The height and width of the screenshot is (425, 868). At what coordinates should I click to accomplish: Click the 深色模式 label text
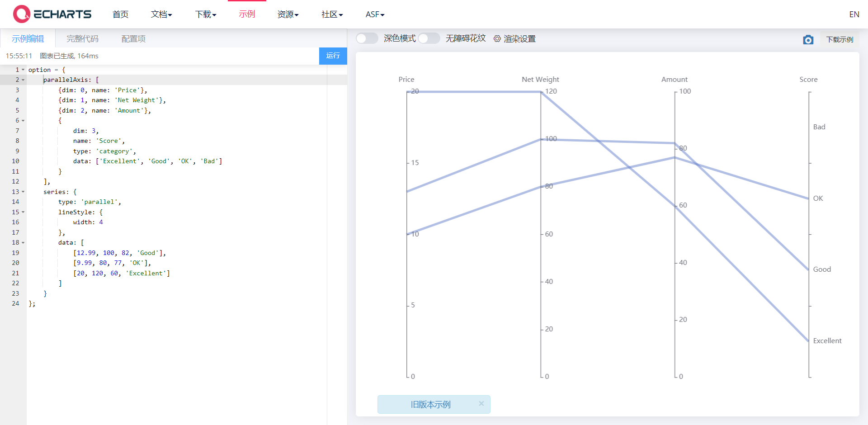tap(400, 38)
